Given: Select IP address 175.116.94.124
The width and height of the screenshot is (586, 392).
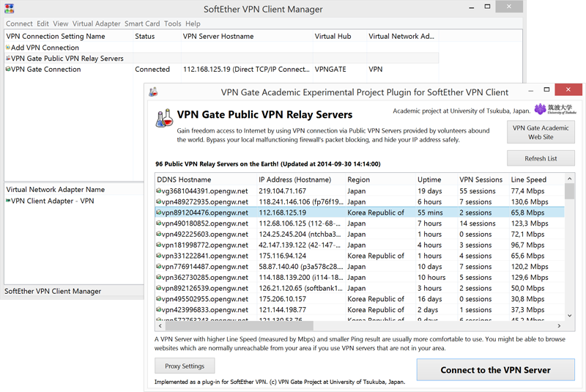Looking at the screenshot, I should (x=282, y=256).
